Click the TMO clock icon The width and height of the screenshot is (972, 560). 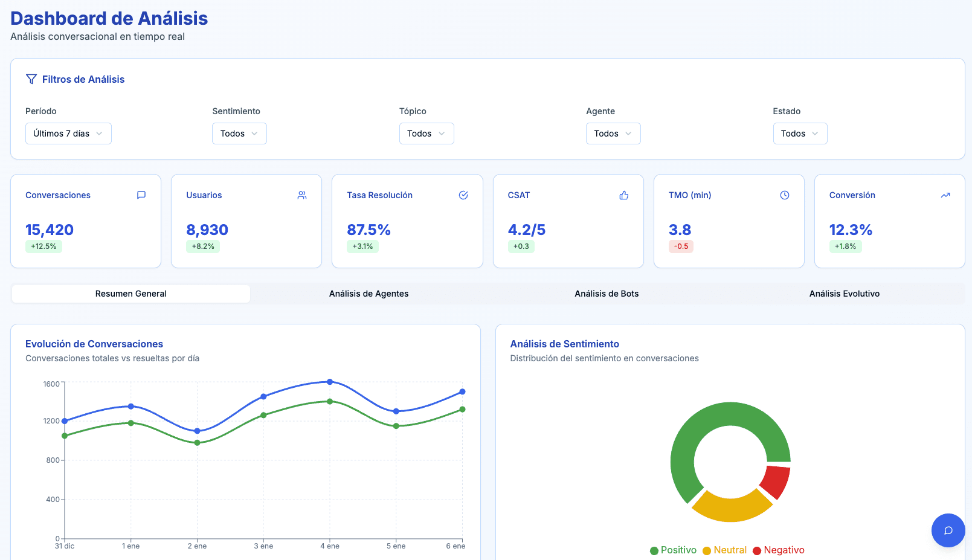(x=785, y=195)
